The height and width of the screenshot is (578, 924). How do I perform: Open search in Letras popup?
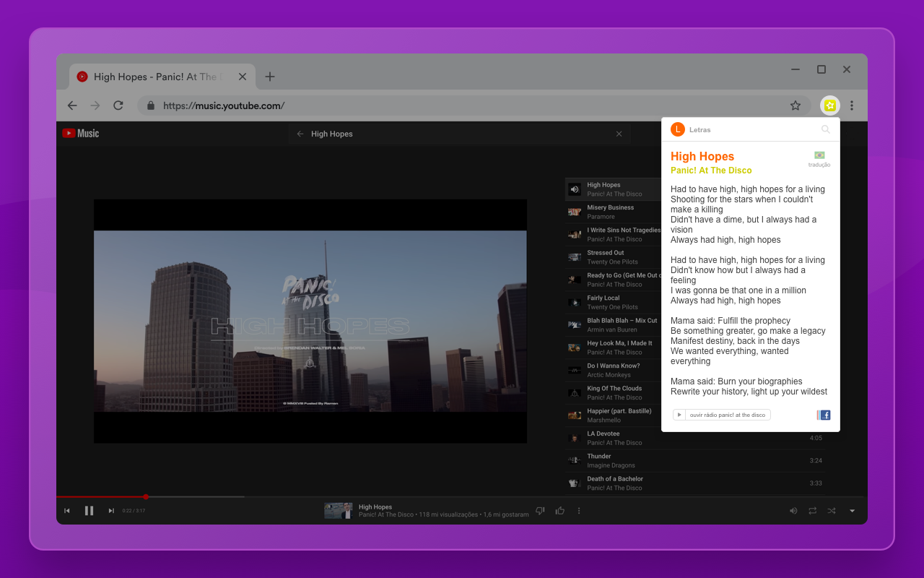click(x=826, y=129)
